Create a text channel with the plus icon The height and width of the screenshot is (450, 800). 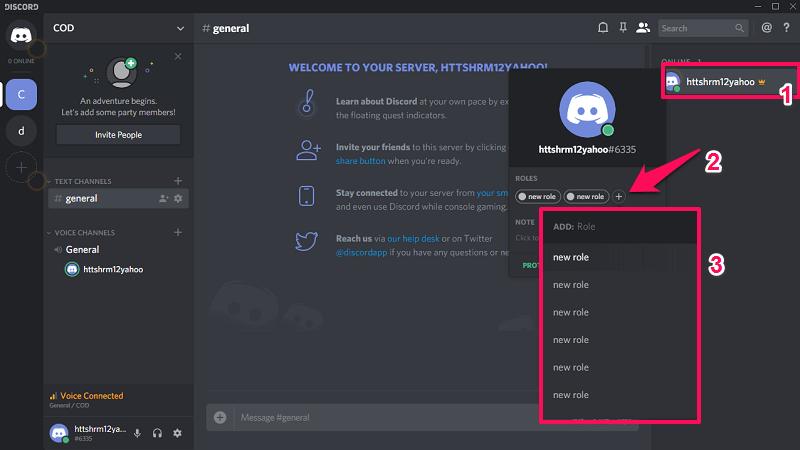(x=178, y=181)
